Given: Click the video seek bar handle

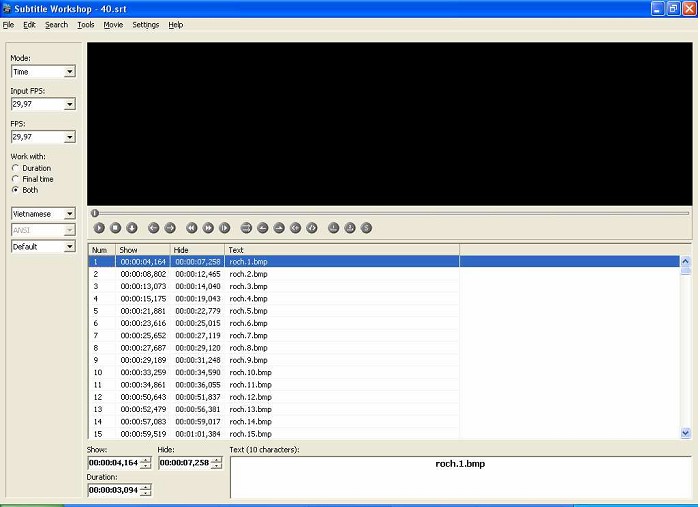Looking at the screenshot, I should pyautogui.click(x=95, y=213).
